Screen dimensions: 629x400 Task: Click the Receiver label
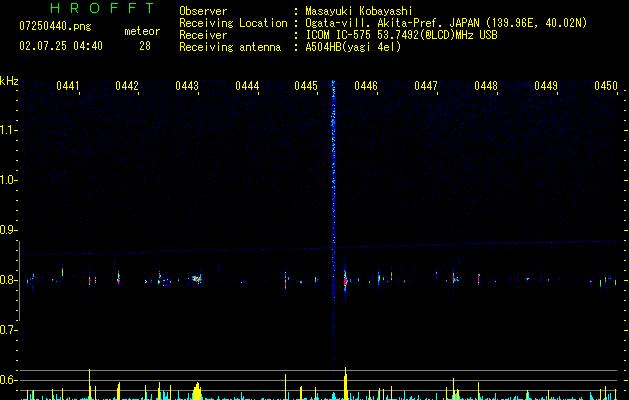point(203,35)
